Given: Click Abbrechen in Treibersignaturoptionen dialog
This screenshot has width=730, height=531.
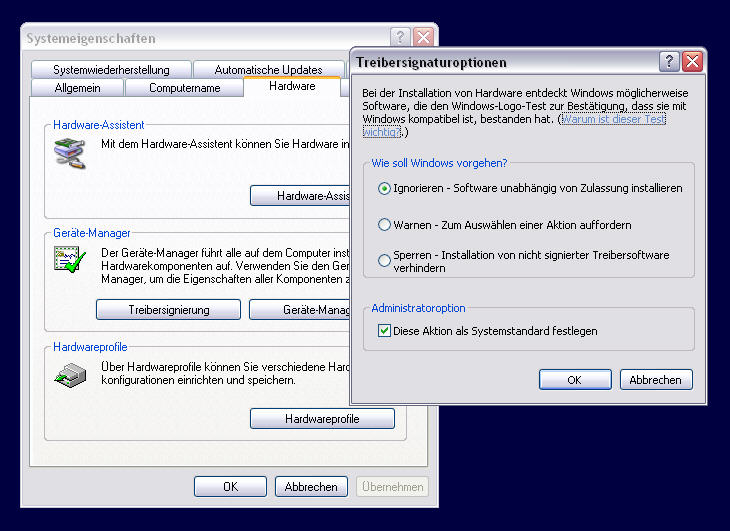Looking at the screenshot, I should (x=656, y=380).
